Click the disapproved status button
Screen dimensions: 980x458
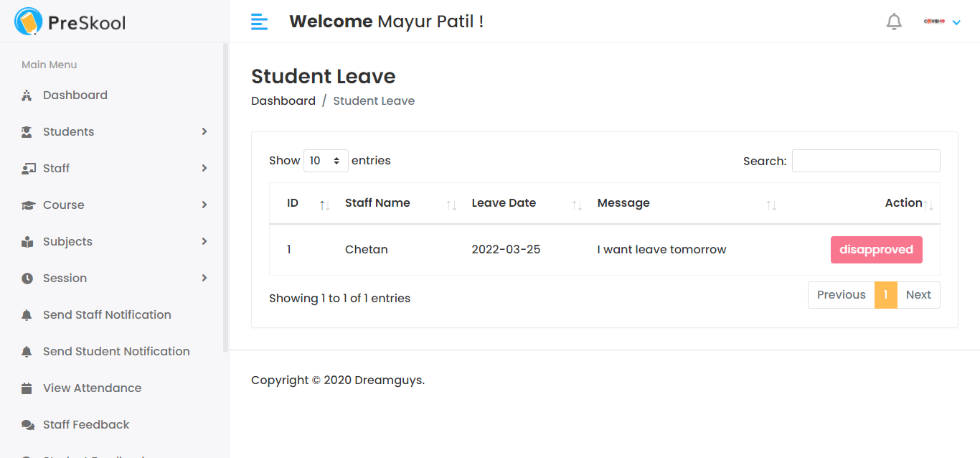[876, 249]
